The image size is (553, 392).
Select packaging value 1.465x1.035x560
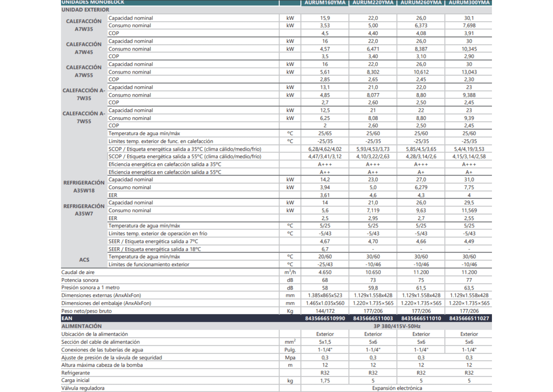[325, 303]
